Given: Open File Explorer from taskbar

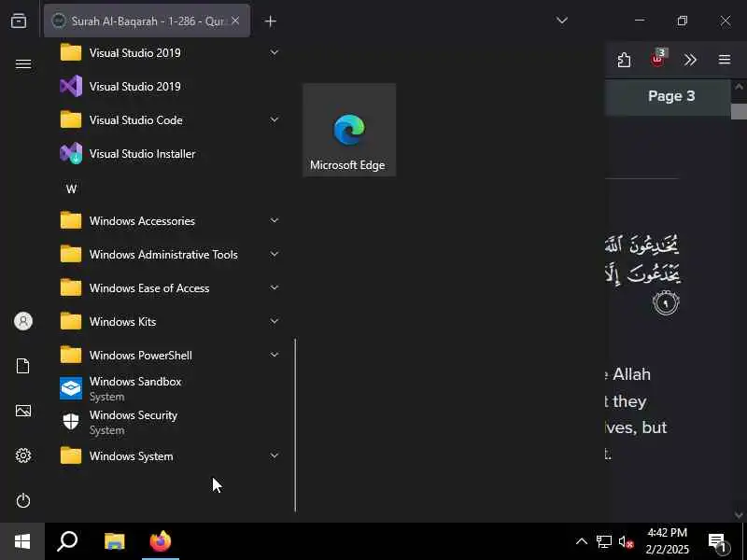Looking at the screenshot, I should [114, 541].
